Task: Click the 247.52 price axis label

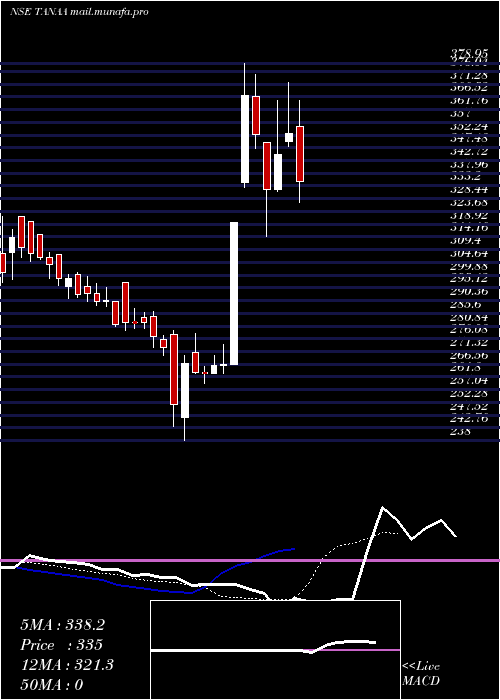Action: point(469,406)
